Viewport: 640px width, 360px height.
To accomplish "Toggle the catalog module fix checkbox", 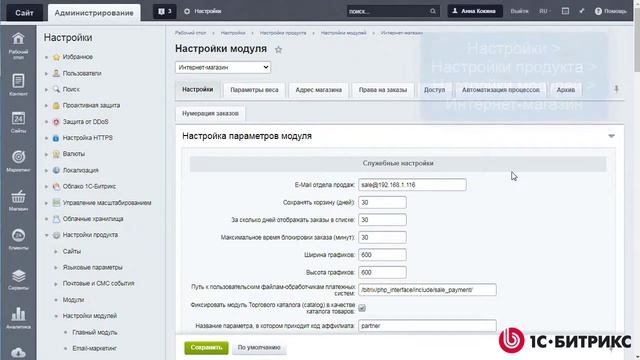I will 362,308.
